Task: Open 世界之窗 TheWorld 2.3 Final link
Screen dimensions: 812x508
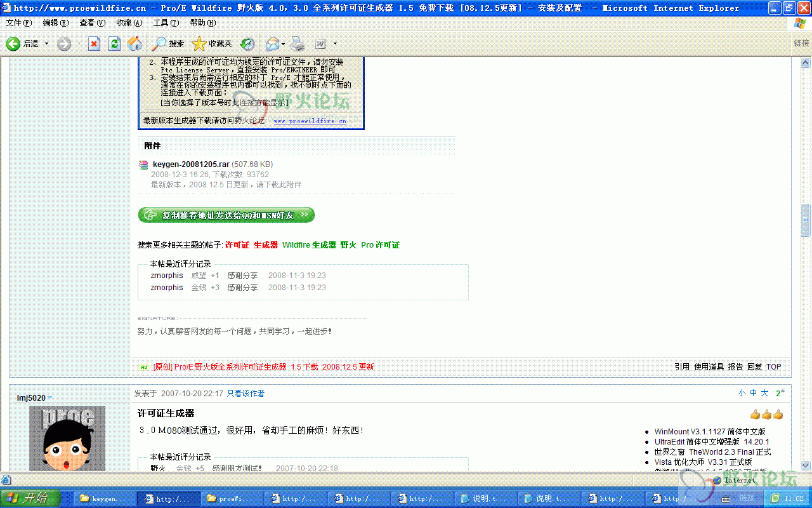Action: click(712, 452)
